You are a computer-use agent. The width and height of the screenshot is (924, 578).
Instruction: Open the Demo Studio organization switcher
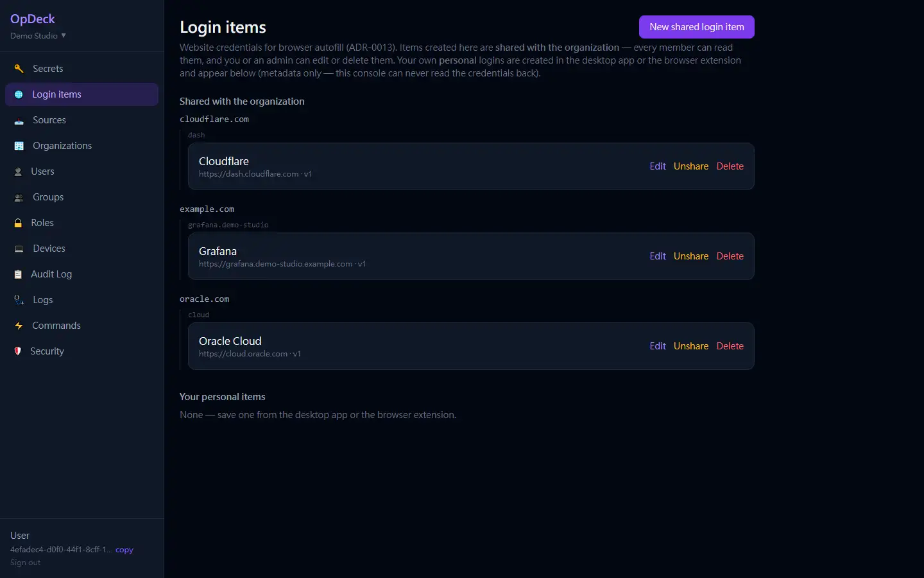pyautogui.click(x=38, y=36)
